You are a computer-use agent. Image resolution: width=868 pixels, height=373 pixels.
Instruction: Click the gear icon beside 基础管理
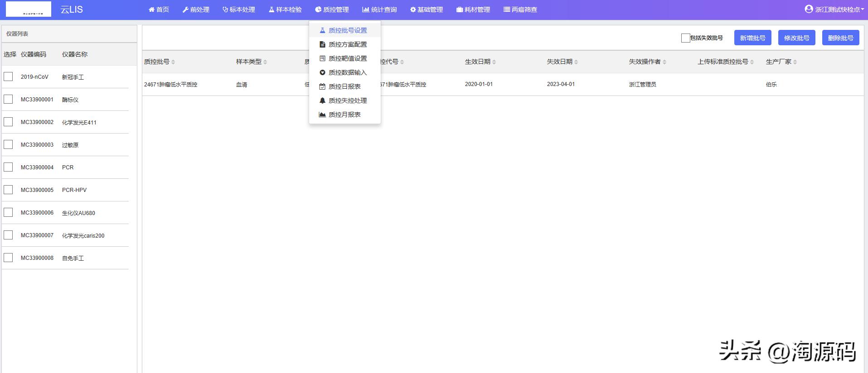[x=413, y=10]
